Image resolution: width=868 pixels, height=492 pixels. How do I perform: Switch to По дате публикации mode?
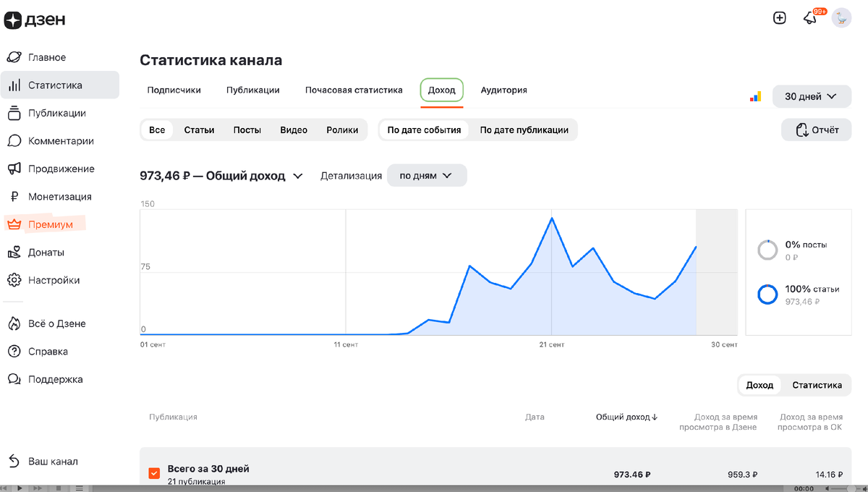coord(524,130)
